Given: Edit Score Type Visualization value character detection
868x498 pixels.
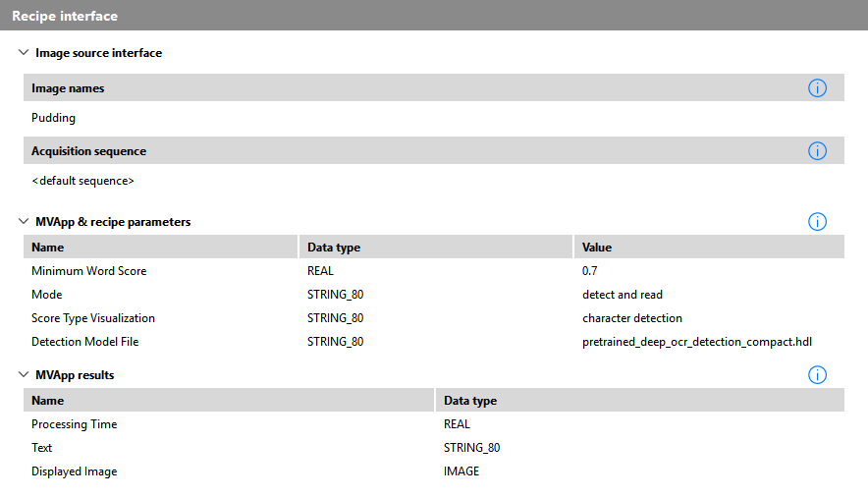Looking at the screenshot, I should (x=631, y=318).
